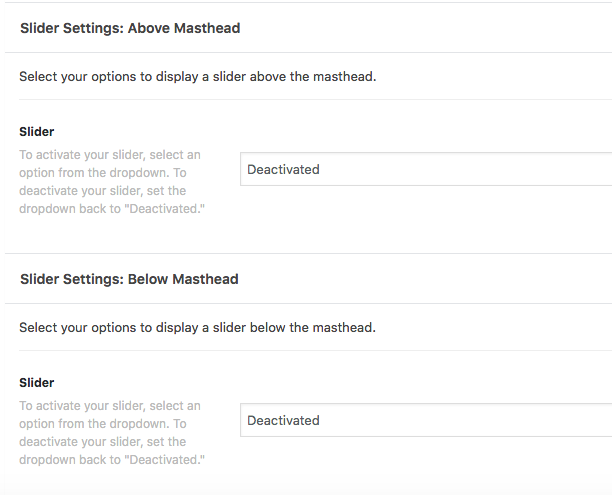Viewport: 612px width, 495px height.
Task: Click 'Above Masthead' in the first section title
Action: coord(184,28)
